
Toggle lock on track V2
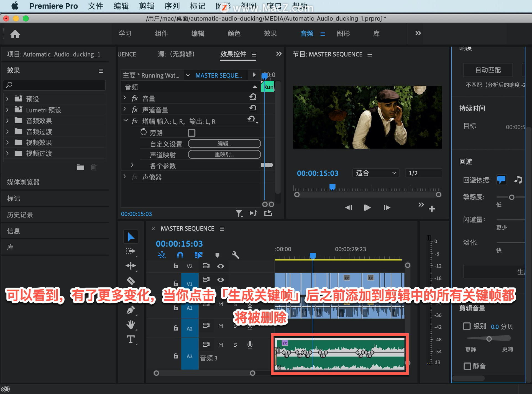(176, 266)
